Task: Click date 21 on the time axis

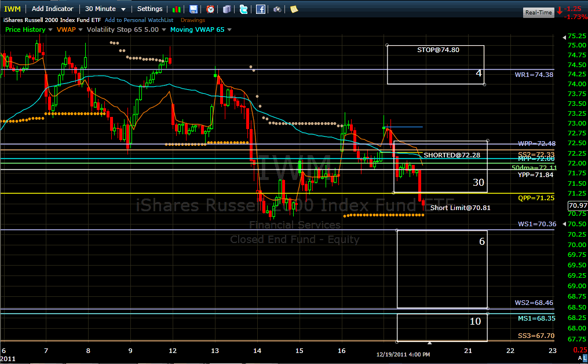Action: click(468, 351)
